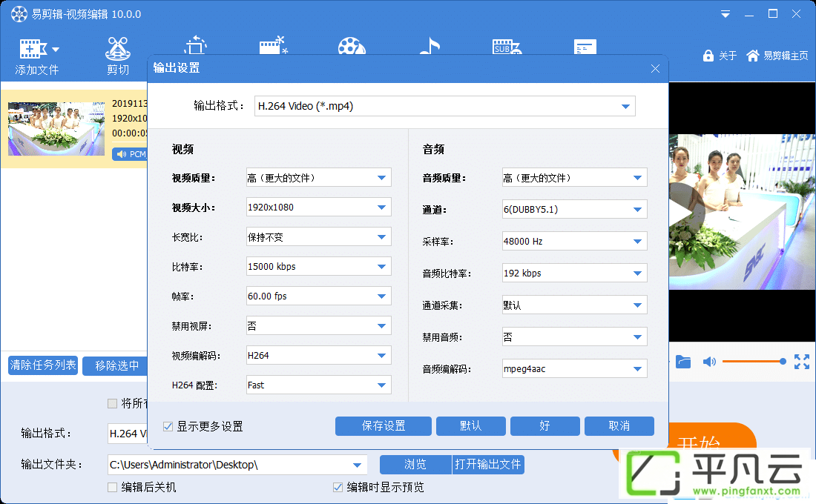This screenshot has width=816, height=504.
Task: Open the title bar dropdown menu arrow
Action: (725, 15)
